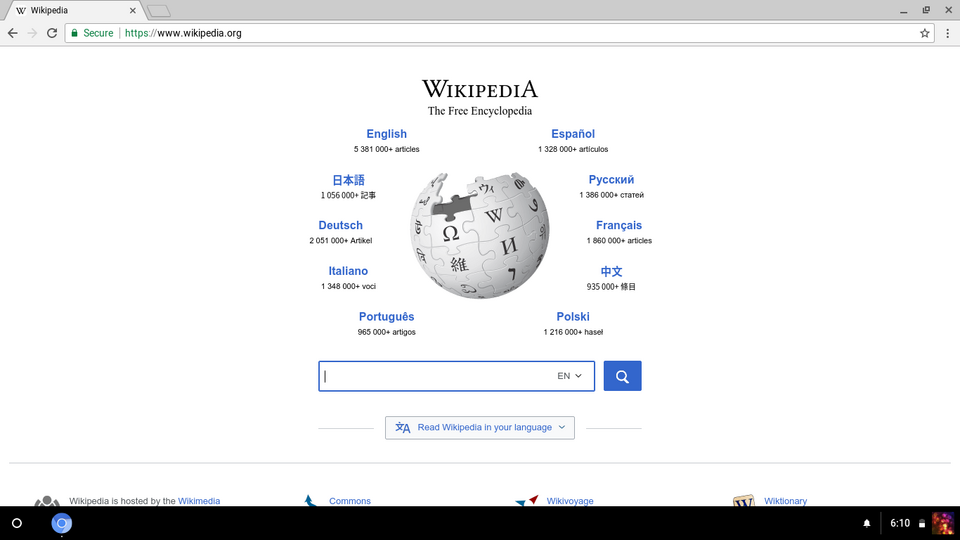Screen dimensions: 960x540
Task: Click '5 381 000+ articles' text
Action: [x=386, y=149]
